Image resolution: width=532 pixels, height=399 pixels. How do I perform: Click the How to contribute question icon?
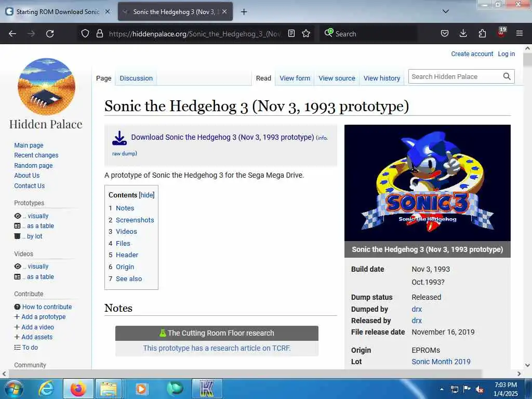tap(17, 307)
